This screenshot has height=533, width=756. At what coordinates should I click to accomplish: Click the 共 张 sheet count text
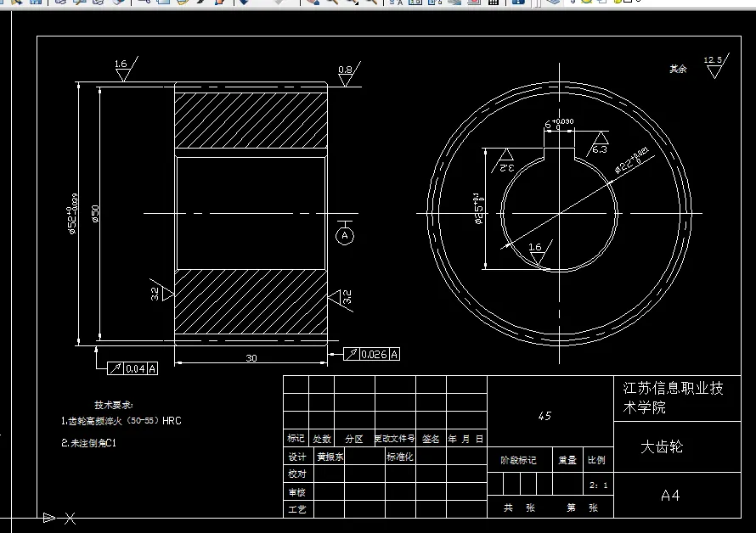(x=519, y=508)
